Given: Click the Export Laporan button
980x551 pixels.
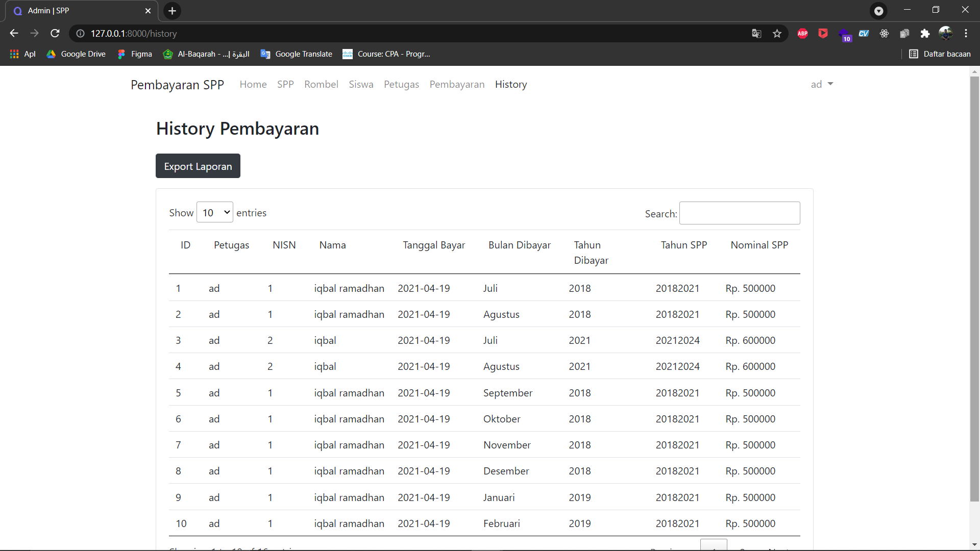Looking at the screenshot, I should coord(198,166).
